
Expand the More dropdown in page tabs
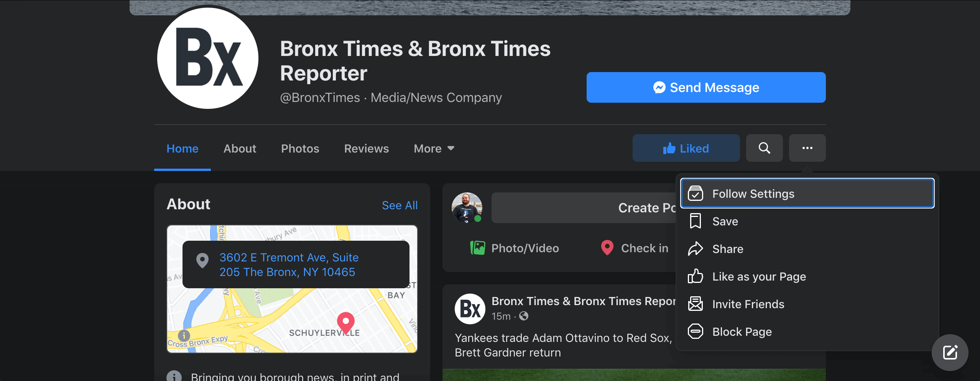(x=434, y=148)
